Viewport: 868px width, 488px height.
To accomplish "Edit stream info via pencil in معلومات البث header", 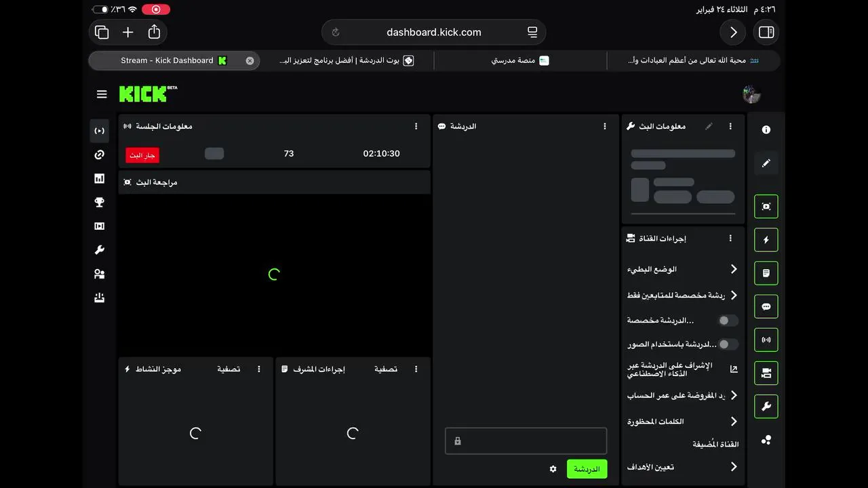I will pyautogui.click(x=709, y=126).
